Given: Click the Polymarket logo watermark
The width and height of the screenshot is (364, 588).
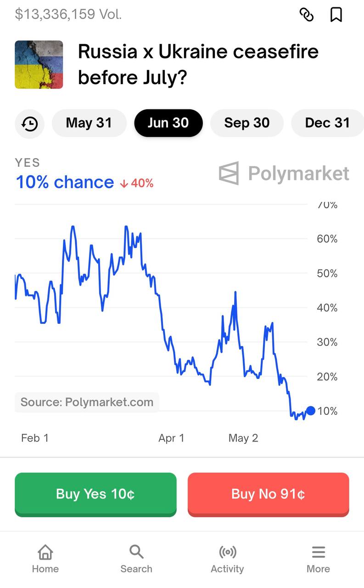Looking at the screenshot, I should click(284, 174).
